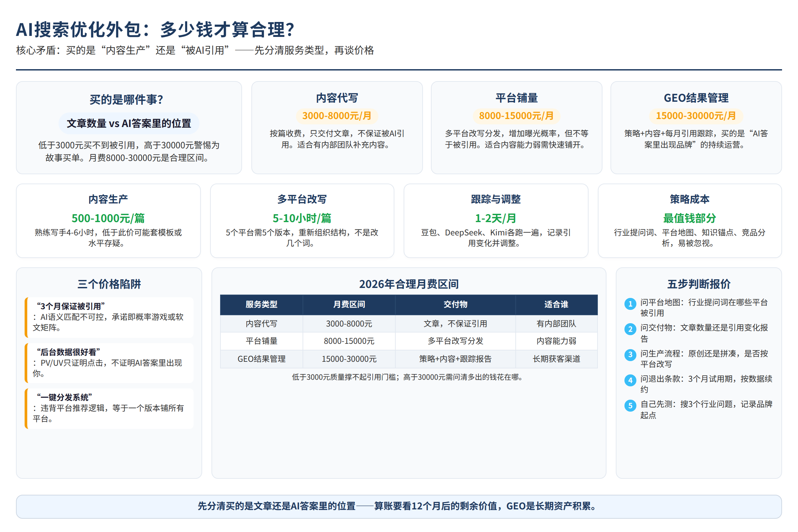Click the 8000-15000元 table cell
This screenshot has width=798, height=532.
point(349,341)
